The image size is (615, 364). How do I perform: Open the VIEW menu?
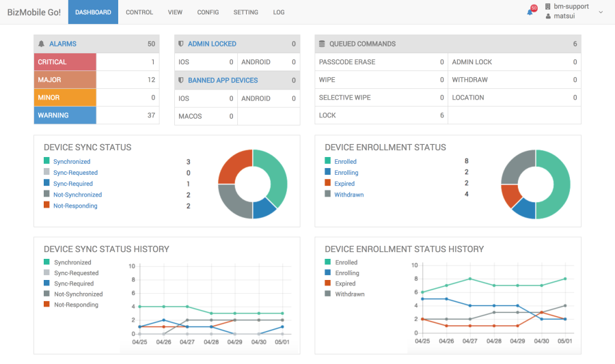(x=175, y=12)
